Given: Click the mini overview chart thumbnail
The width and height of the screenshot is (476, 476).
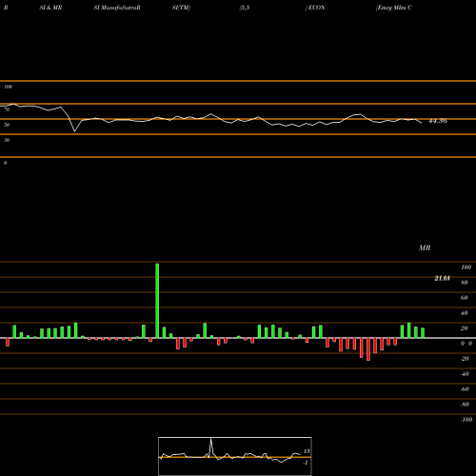Looking at the screenshot, I should [x=235, y=456].
